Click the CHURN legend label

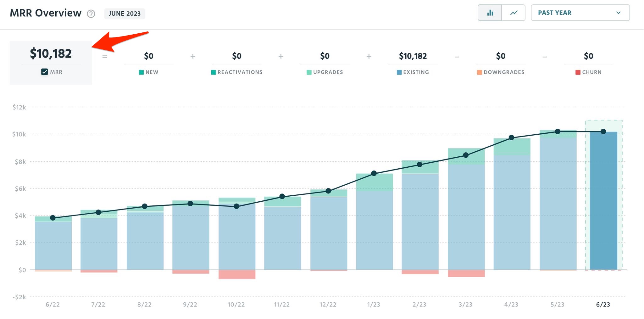(x=592, y=72)
